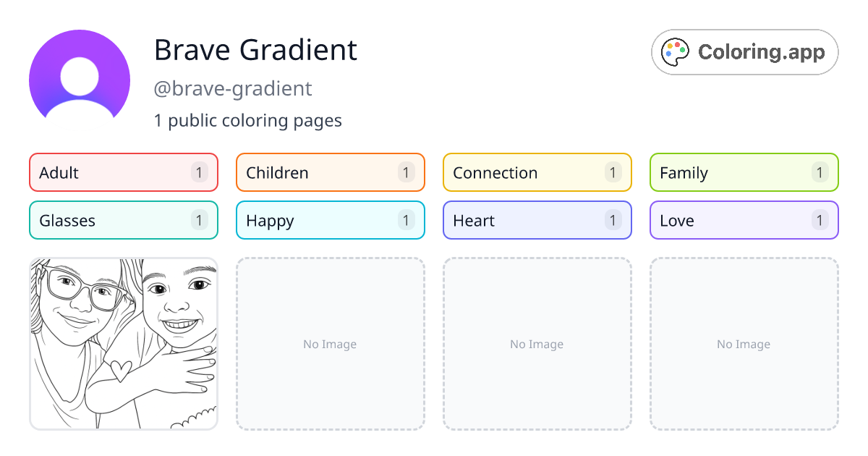Viewport: 868px width, 456px height.
Task: Click the count badge on the Heart tag
Action: tap(613, 220)
